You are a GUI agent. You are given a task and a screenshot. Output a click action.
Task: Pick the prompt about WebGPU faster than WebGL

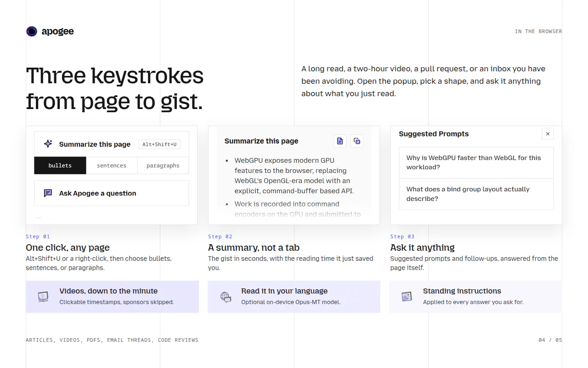click(x=476, y=162)
